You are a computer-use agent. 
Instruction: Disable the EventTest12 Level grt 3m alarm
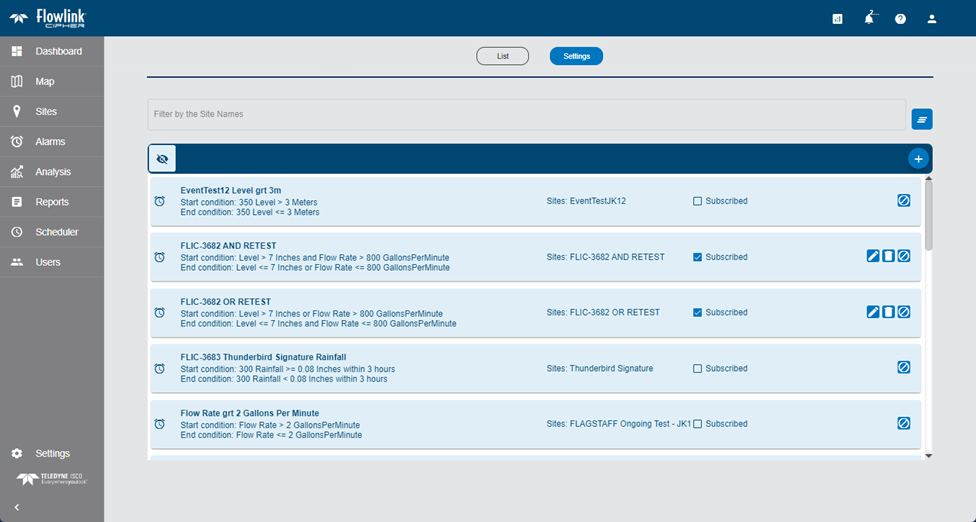pyautogui.click(x=903, y=201)
